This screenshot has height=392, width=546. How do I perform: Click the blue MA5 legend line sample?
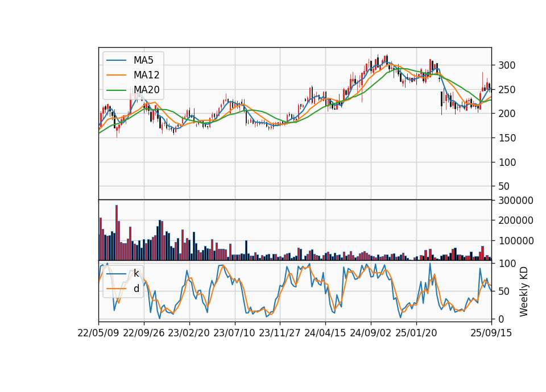tap(116, 60)
